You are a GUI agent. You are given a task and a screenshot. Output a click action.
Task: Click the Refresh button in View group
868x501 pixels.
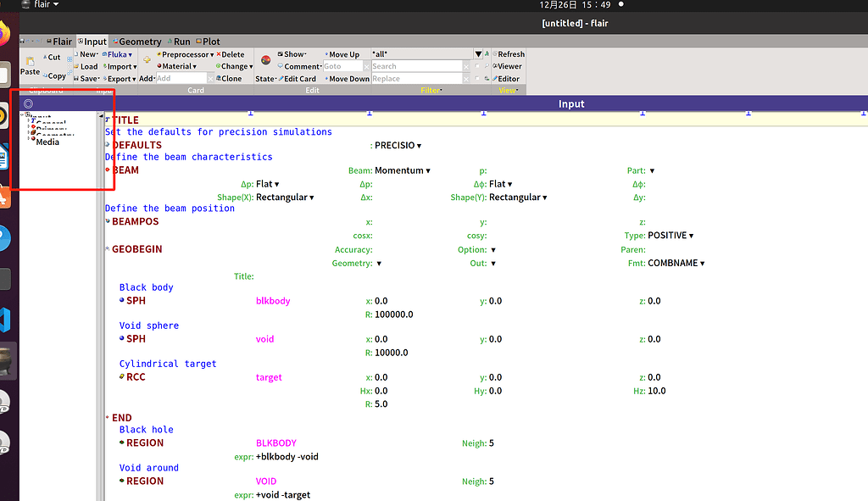509,54
